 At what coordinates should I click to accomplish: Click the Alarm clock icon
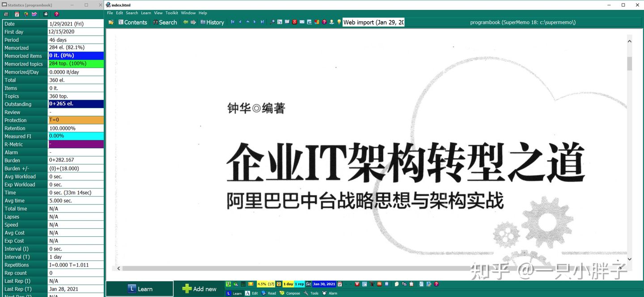point(325,293)
